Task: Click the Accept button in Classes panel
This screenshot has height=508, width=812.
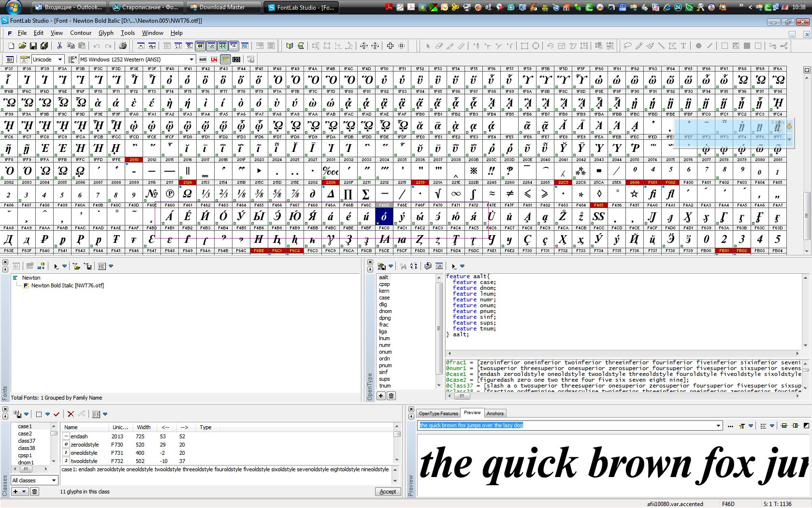Action: pyautogui.click(x=388, y=492)
